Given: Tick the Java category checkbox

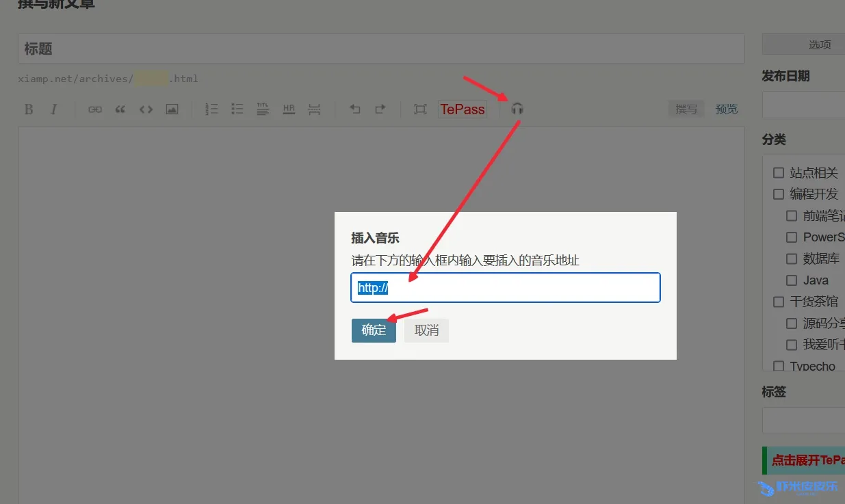Looking at the screenshot, I should pos(792,280).
